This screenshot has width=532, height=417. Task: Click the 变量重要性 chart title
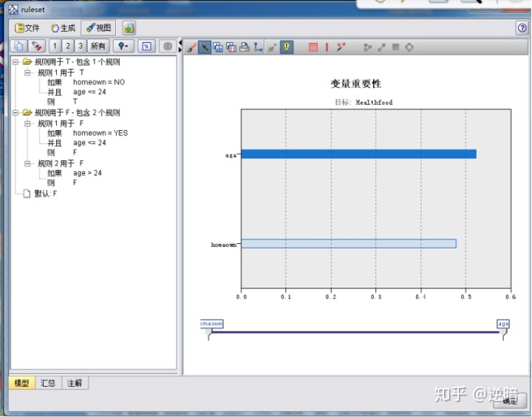(x=356, y=84)
